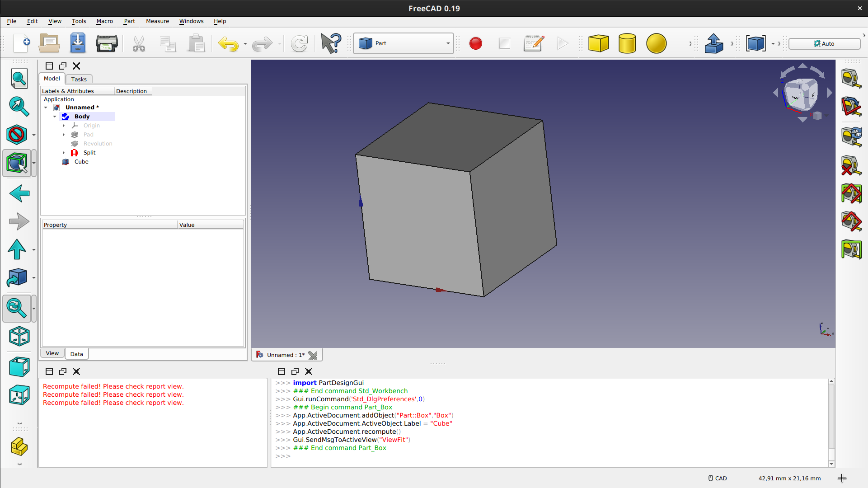Switch to the Data tab in properties panel
This screenshot has height=488, width=868.
click(x=76, y=354)
